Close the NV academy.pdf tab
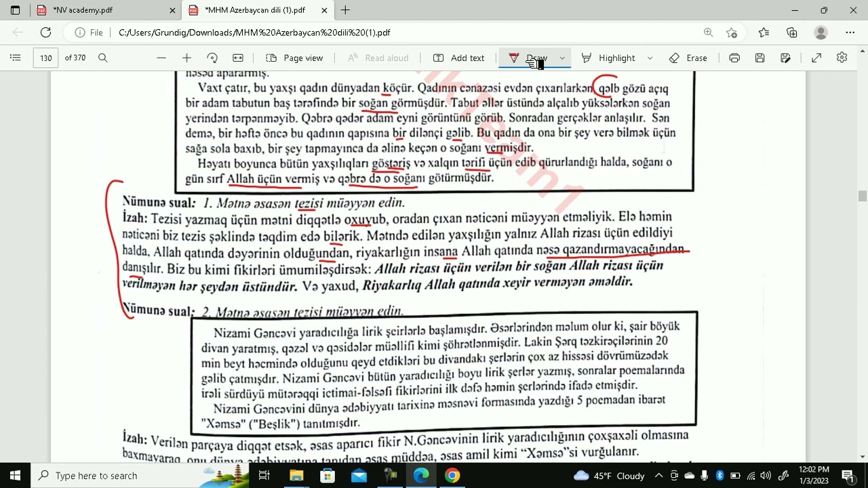868x488 pixels. (x=172, y=10)
